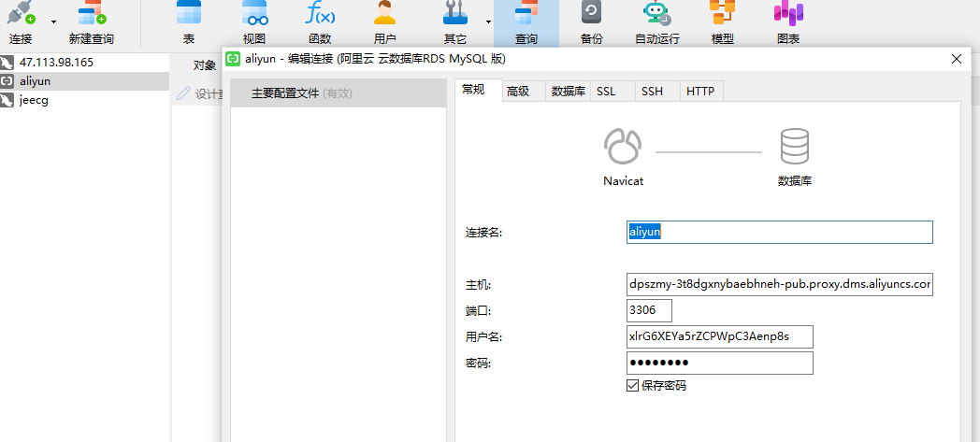Click the Others (其它) tools icon
The image size is (980, 442).
(x=455, y=12)
